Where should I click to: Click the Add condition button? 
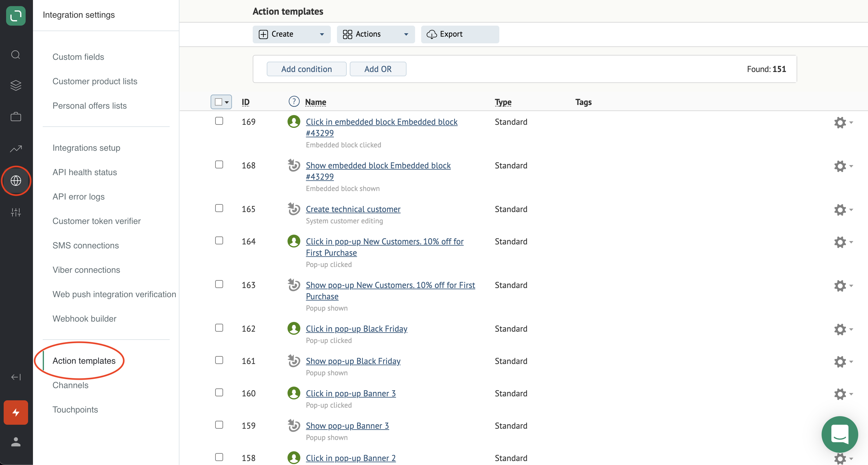click(307, 69)
